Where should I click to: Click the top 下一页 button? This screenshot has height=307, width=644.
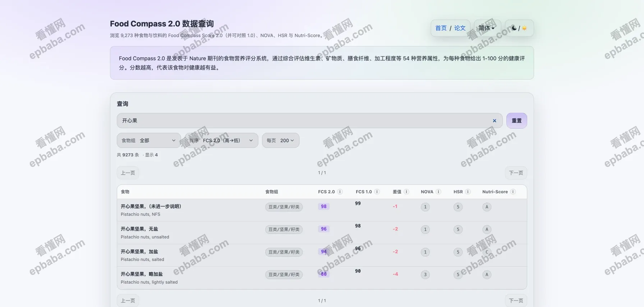[x=516, y=173]
